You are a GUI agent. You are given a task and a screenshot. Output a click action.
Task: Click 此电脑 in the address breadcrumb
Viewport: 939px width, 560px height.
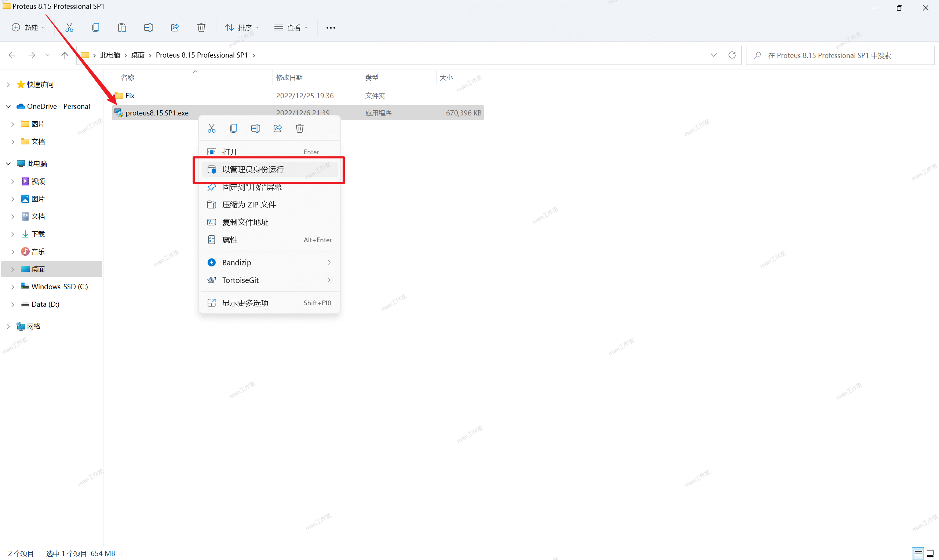tap(110, 55)
